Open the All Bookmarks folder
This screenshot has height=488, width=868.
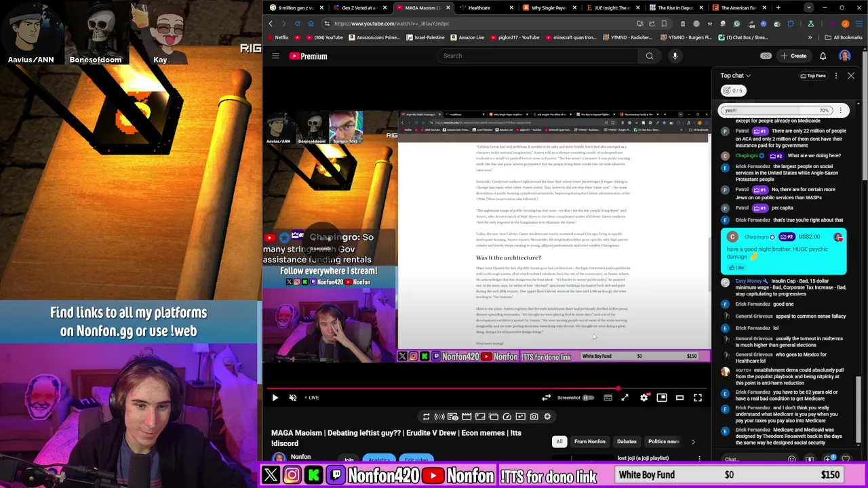[x=844, y=37]
